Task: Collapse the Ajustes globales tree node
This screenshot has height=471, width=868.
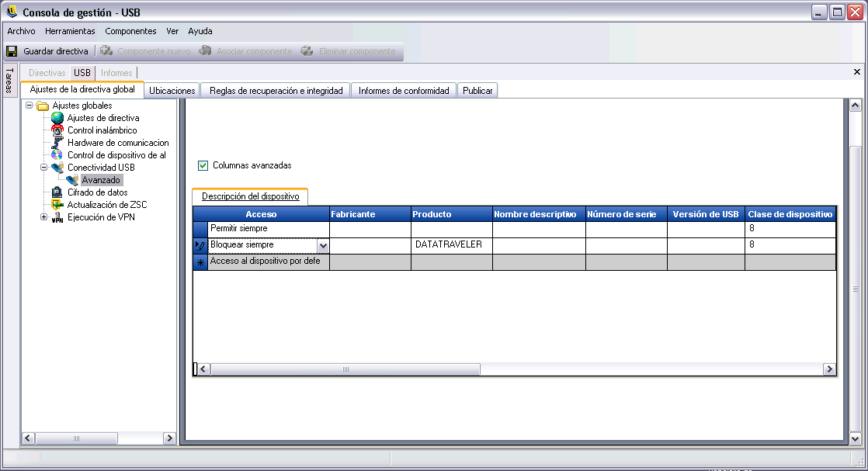Action: tap(30, 106)
